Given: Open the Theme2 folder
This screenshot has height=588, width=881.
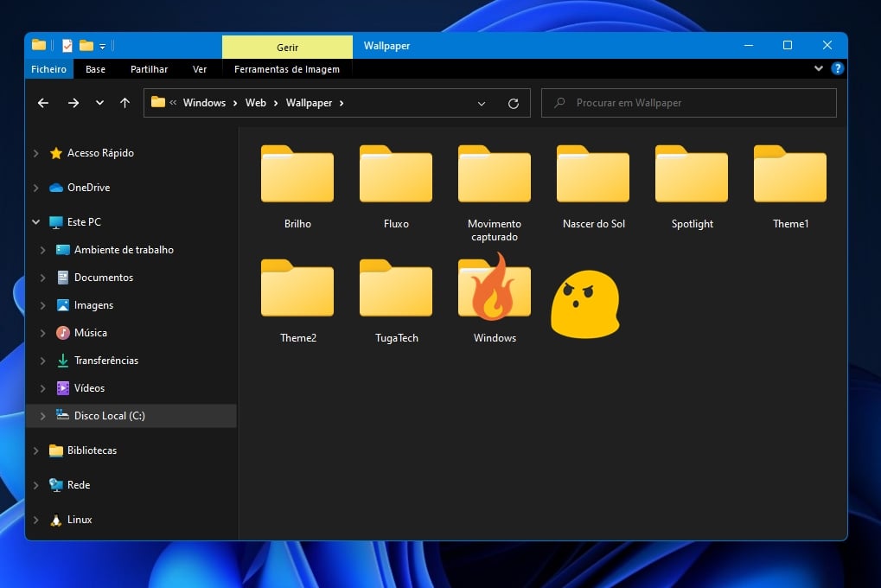Looking at the screenshot, I should (x=297, y=301).
